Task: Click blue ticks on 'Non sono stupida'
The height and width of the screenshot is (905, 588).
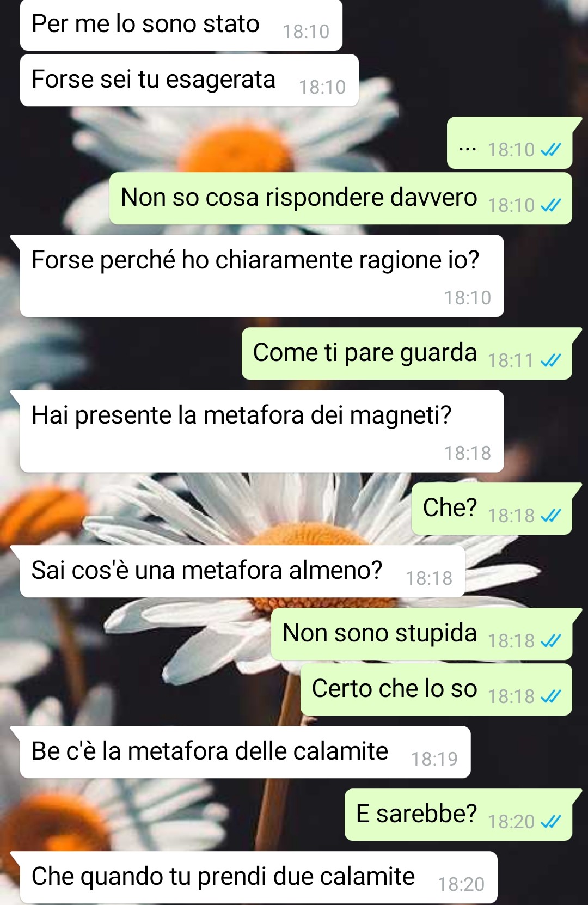Action: pos(550,641)
